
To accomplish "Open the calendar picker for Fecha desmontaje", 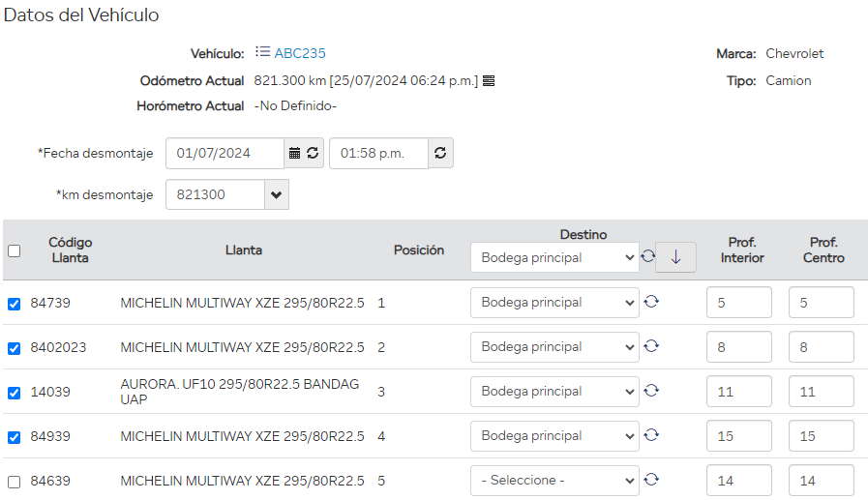I will point(294,154).
